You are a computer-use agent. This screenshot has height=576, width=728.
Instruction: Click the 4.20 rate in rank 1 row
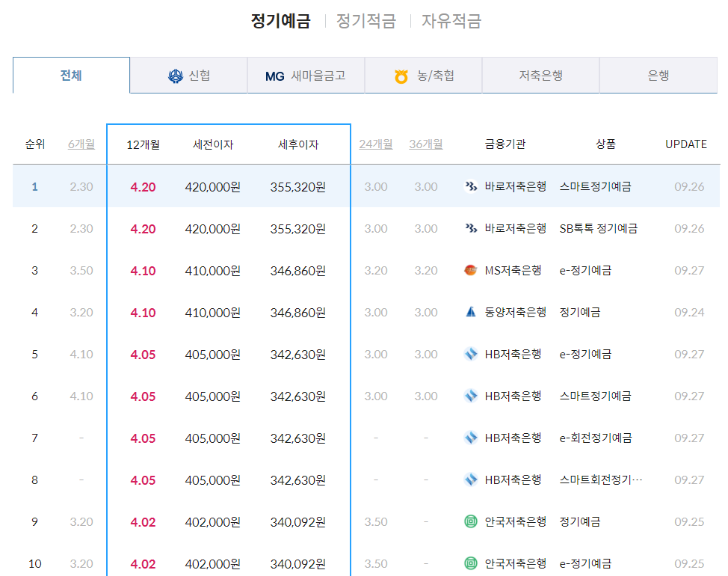[143, 187]
